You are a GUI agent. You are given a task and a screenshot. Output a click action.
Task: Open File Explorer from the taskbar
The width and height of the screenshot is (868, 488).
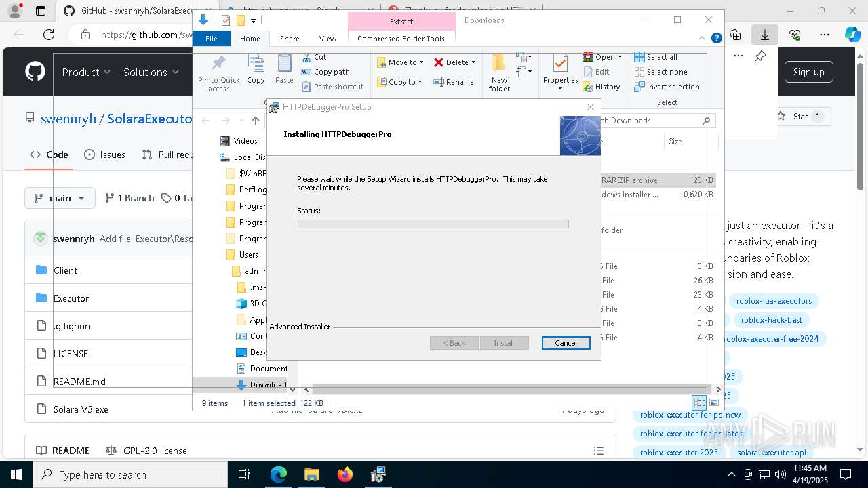coord(311,474)
